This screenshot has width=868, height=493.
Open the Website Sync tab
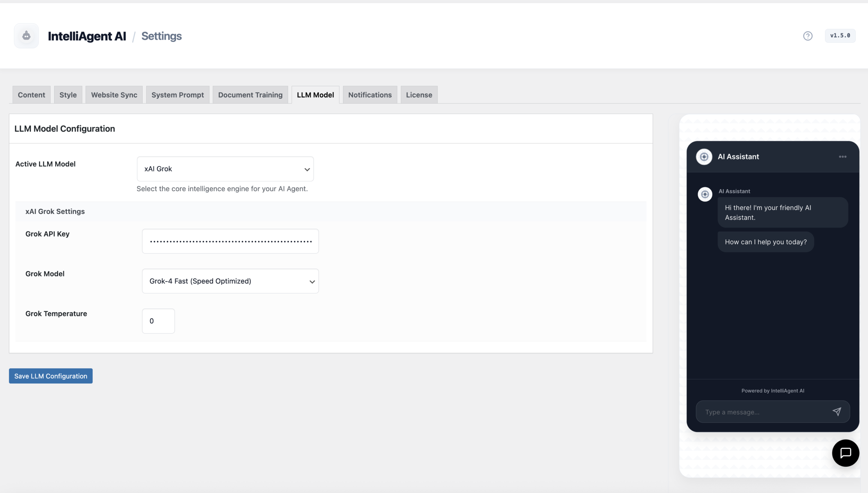pos(114,95)
